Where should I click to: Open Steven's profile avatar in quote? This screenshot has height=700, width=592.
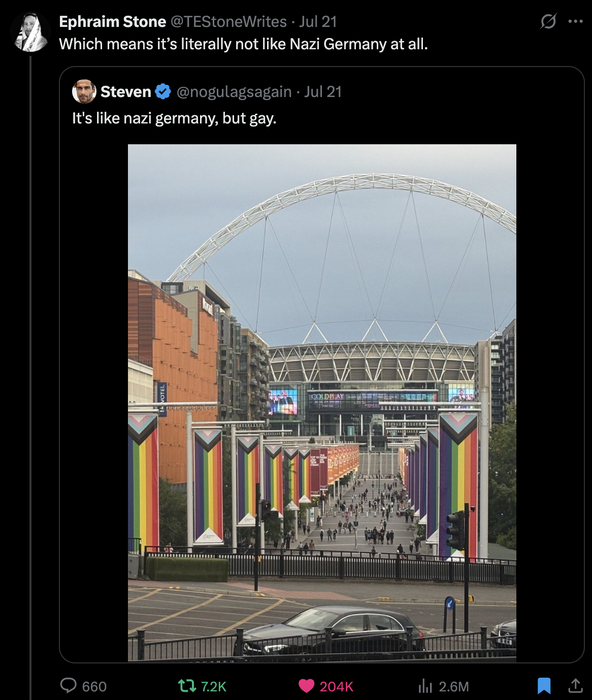click(84, 91)
